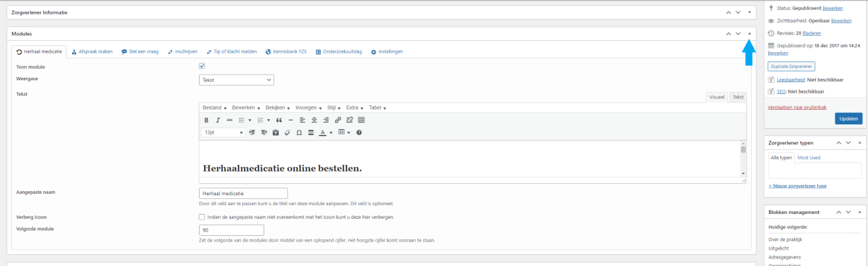This screenshot has width=868, height=266.
Task: Click the Bladeren revisions link
Action: pyautogui.click(x=812, y=33)
